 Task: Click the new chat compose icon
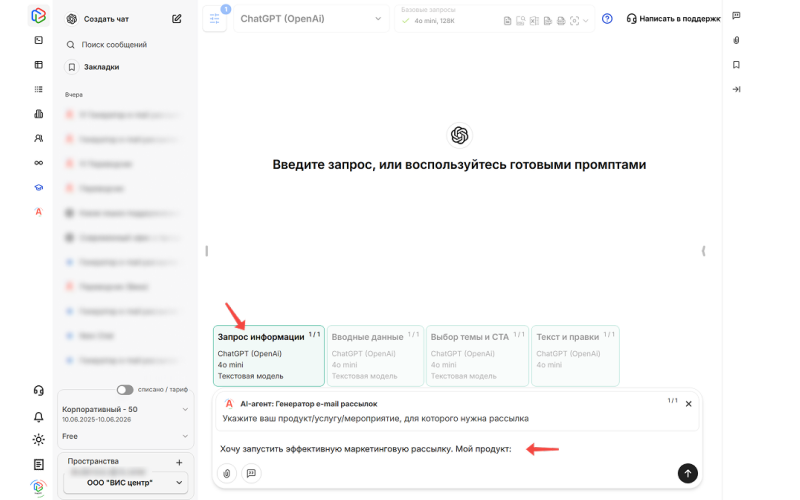(x=177, y=18)
